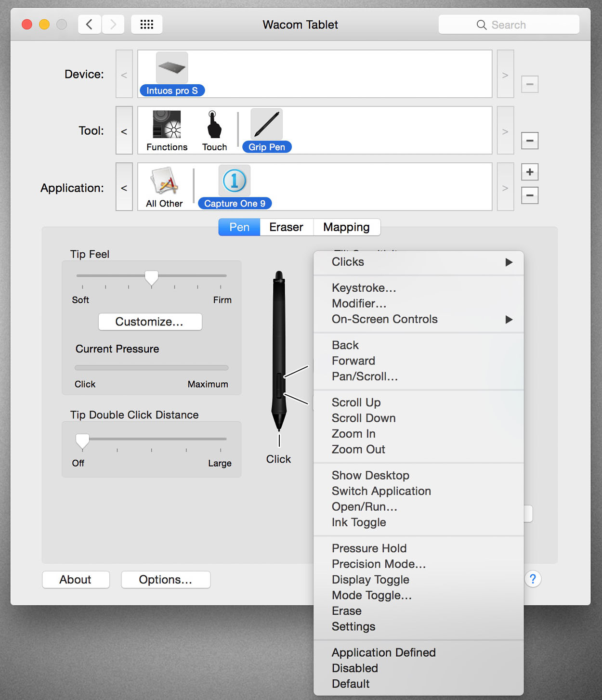Select the Intuos pro S device icon
Screen dimensions: 602x700
pyautogui.click(x=172, y=68)
